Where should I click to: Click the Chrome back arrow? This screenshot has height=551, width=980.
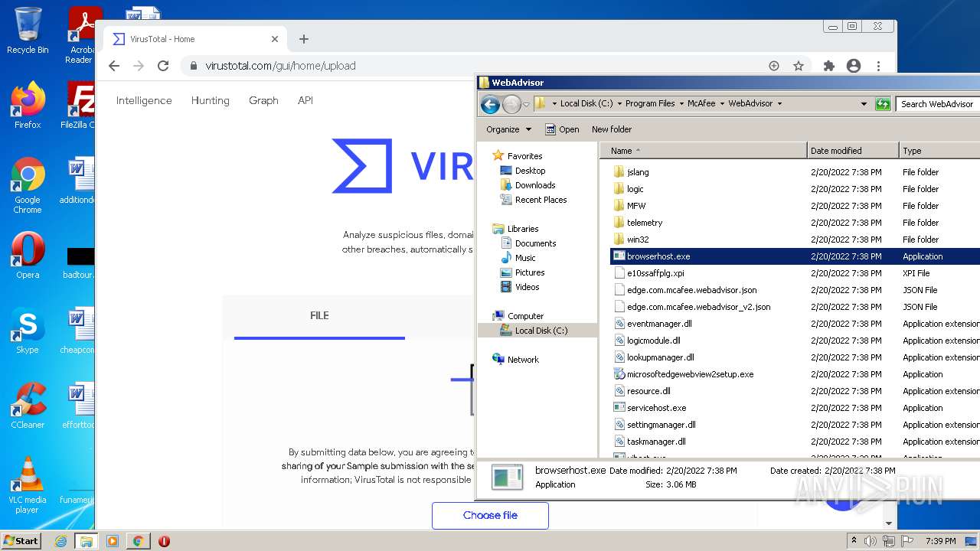pyautogui.click(x=114, y=66)
